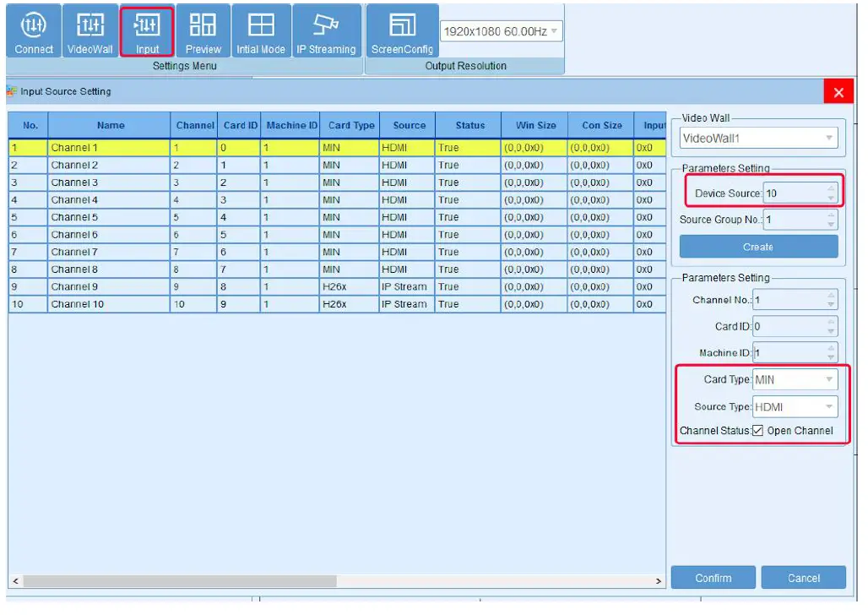Click the horizontal scrollbar right arrow
The height and width of the screenshot is (615, 868).
(x=659, y=581)
